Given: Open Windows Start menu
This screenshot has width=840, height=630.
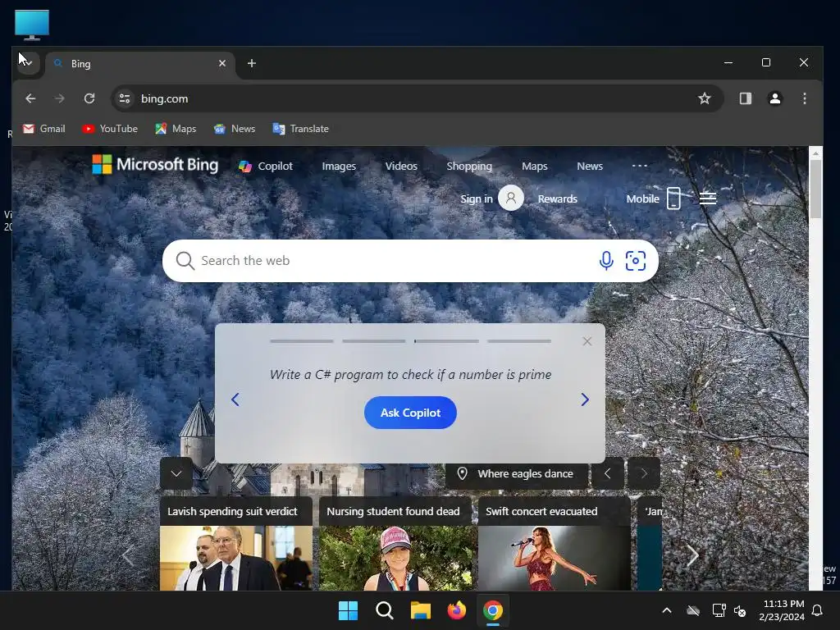Looking at the screenshot, I should (x=348, y=610).
